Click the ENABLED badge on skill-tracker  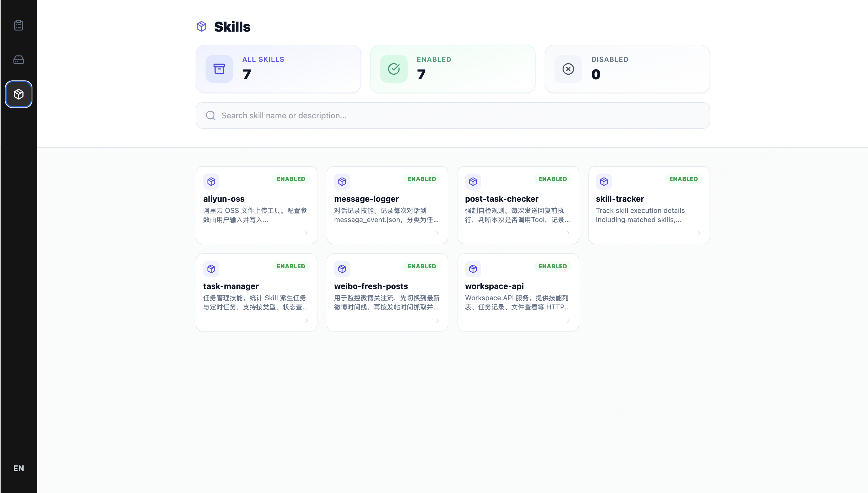[683, 179]
